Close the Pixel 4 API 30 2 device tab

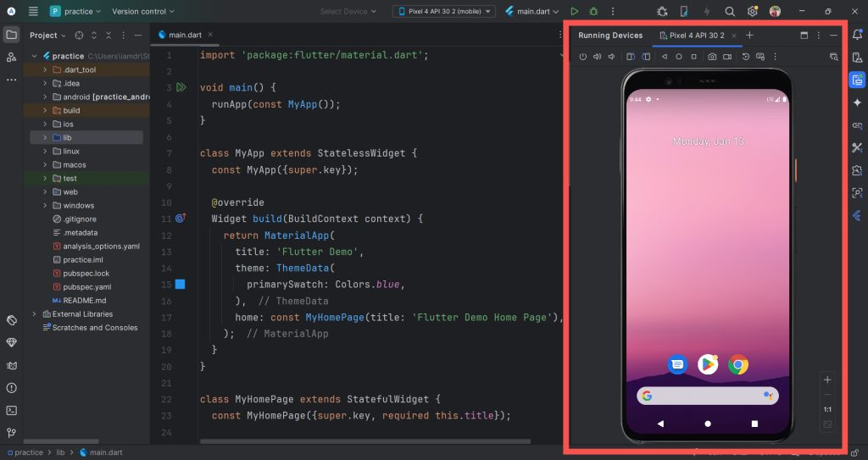(734, 36)
